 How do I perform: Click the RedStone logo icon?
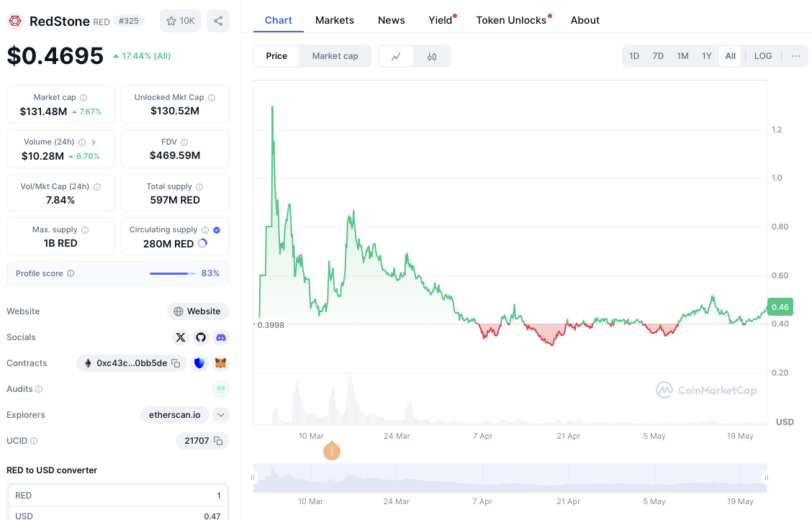click(15, 21)
